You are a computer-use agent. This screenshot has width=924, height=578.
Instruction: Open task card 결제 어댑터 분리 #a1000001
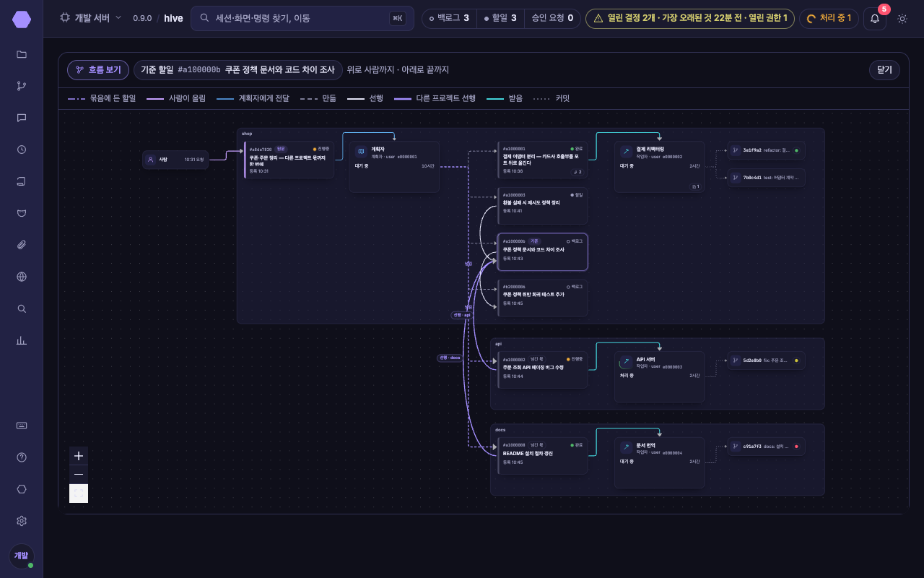coord(542,160)
